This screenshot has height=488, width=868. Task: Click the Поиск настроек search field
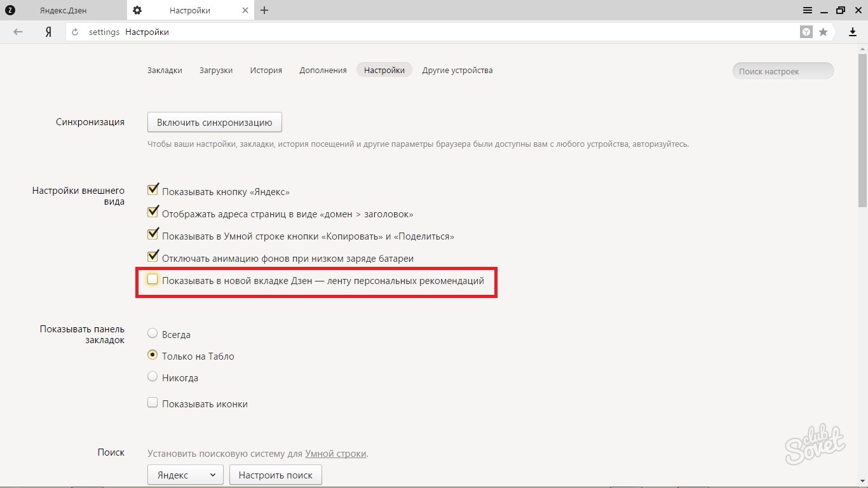(783, 71)
